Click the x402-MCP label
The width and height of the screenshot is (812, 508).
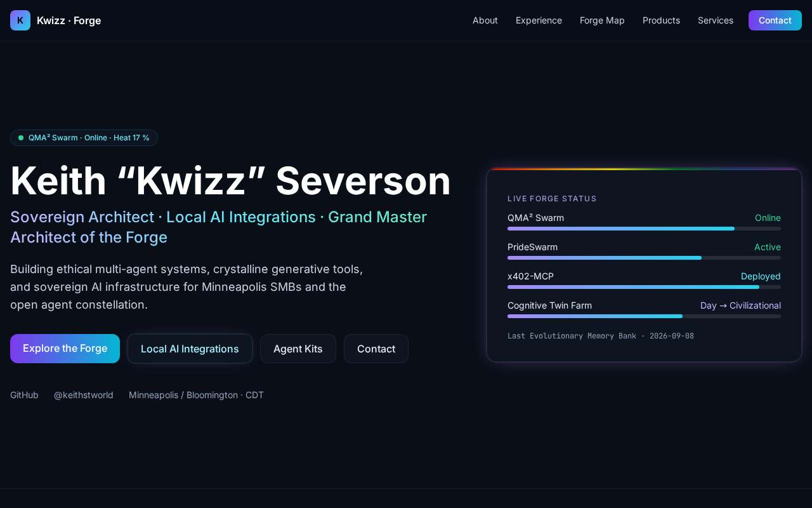click(530, 276)
